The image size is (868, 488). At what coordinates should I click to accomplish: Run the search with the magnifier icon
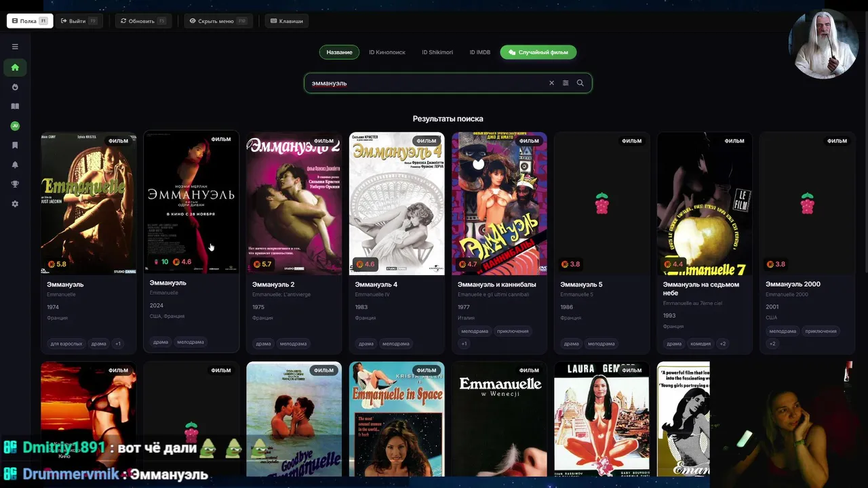(x=580, y=83)
